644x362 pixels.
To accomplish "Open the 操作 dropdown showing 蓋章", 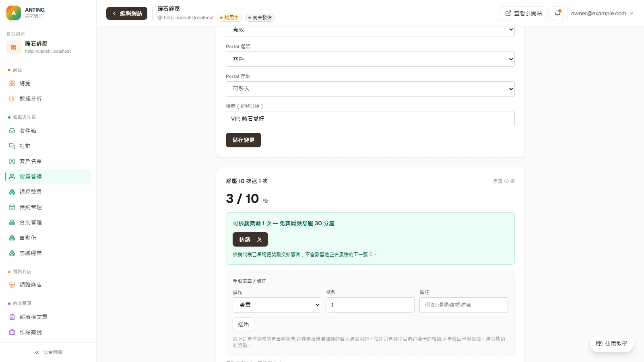I will (277, 305).
